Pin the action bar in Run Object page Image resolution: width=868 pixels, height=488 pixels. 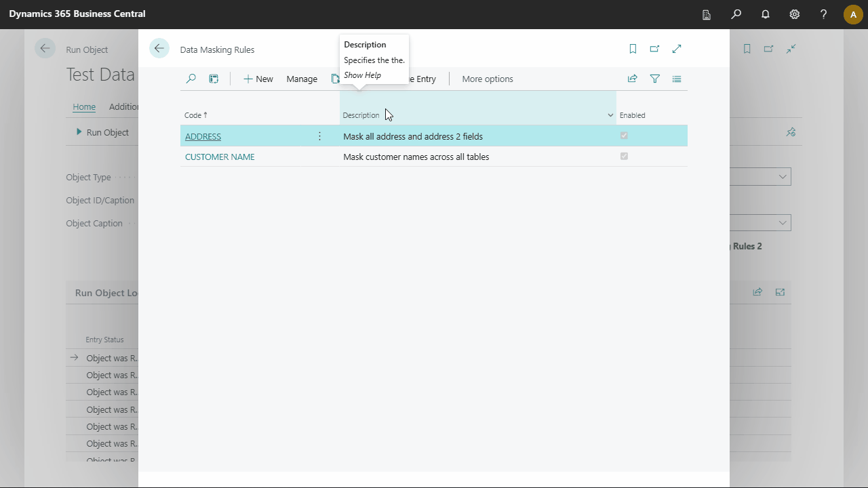pyautogui.click(x=791, y=132)
